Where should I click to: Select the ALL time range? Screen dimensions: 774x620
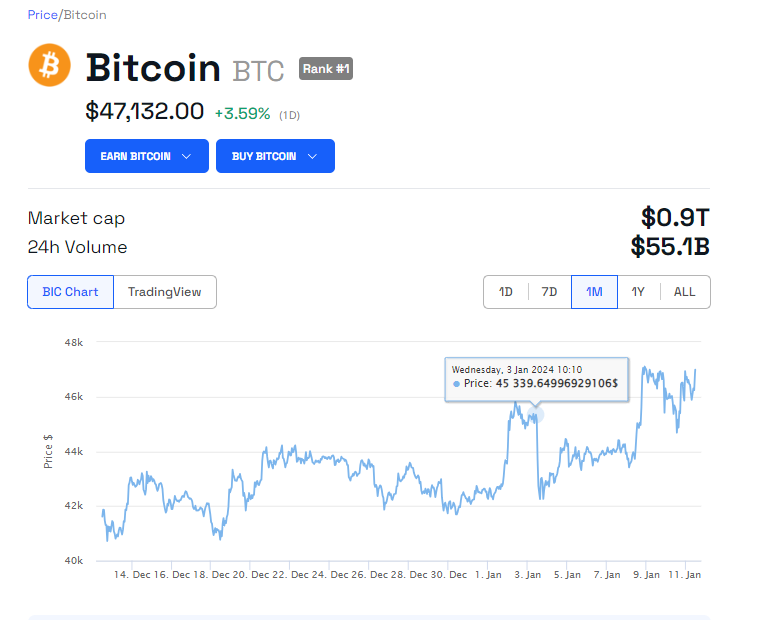(684, 292)
